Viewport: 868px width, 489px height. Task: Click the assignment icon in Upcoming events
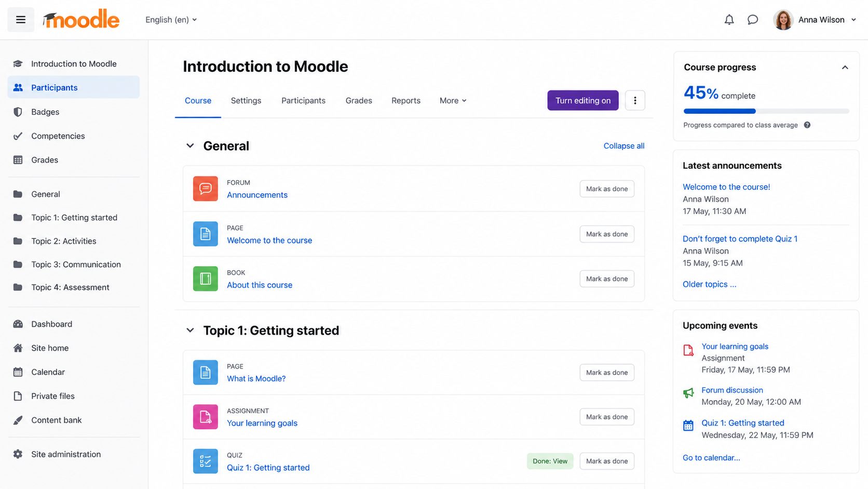pos(688,350)
